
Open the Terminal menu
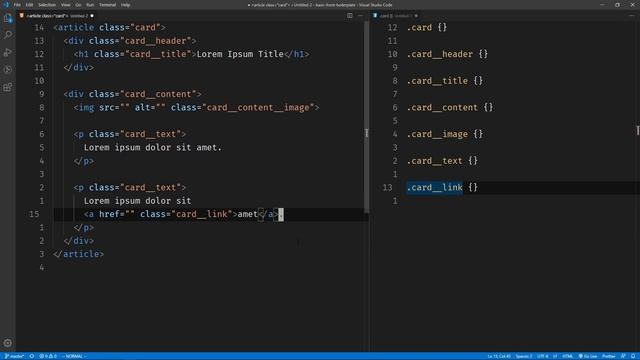click(107, 5)
